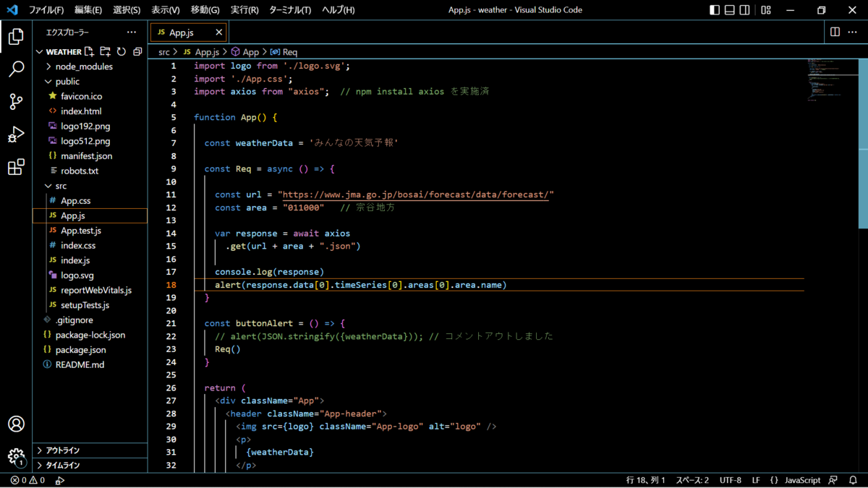Image resolution: width=868 pixels, height=488 pixels.
Task: Open feedback icon in status bar
Action: 833,480
